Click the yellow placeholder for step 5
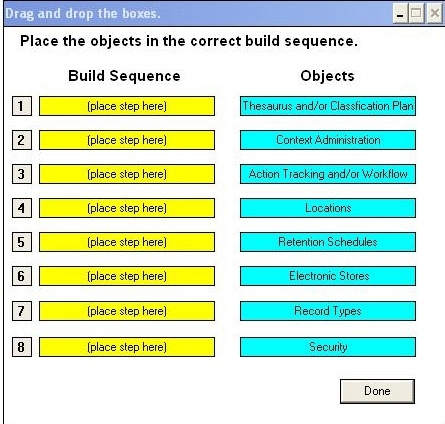This screenshot has height=424, width=445. pos(127,242)
